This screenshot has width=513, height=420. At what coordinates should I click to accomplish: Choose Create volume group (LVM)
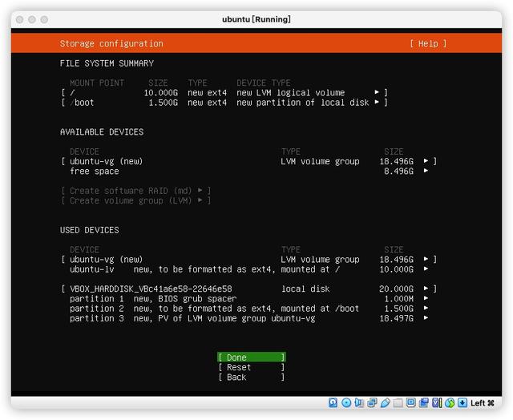tap(135, 200)
